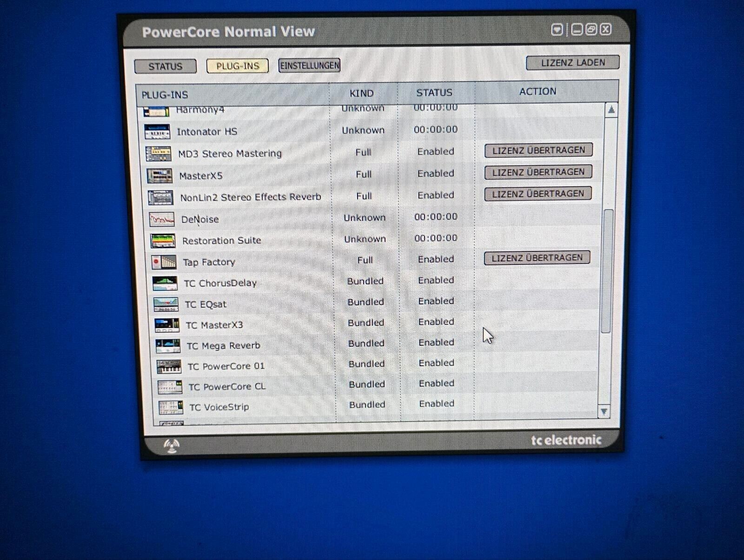Click 'Full' kind for Tap Factory
The height and width of the screenshot is (560, 744).
[365, 260]
